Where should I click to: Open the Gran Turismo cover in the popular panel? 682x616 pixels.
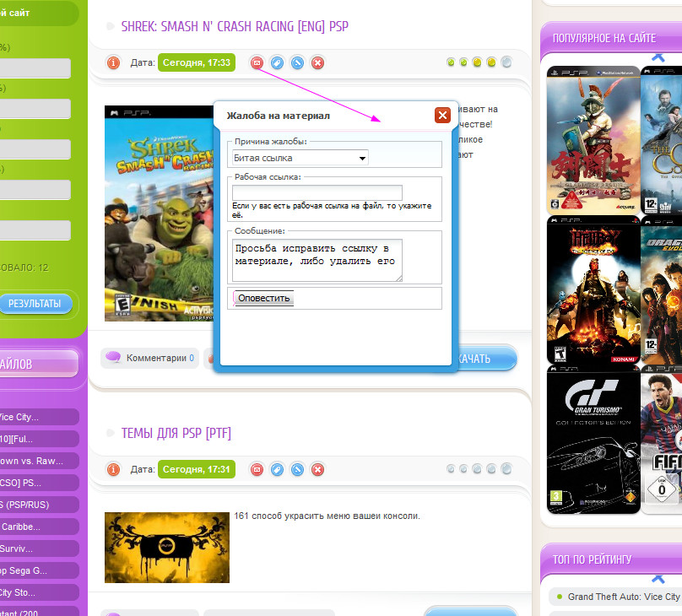pyautogui.click(x=593, y=440)
